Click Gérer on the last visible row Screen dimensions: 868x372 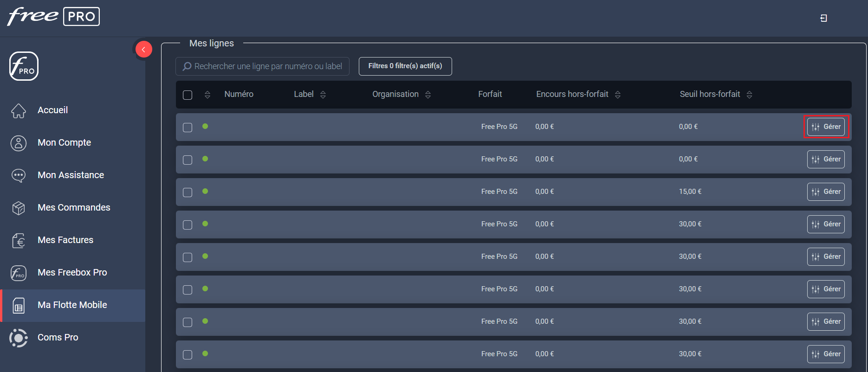point(826,354)
